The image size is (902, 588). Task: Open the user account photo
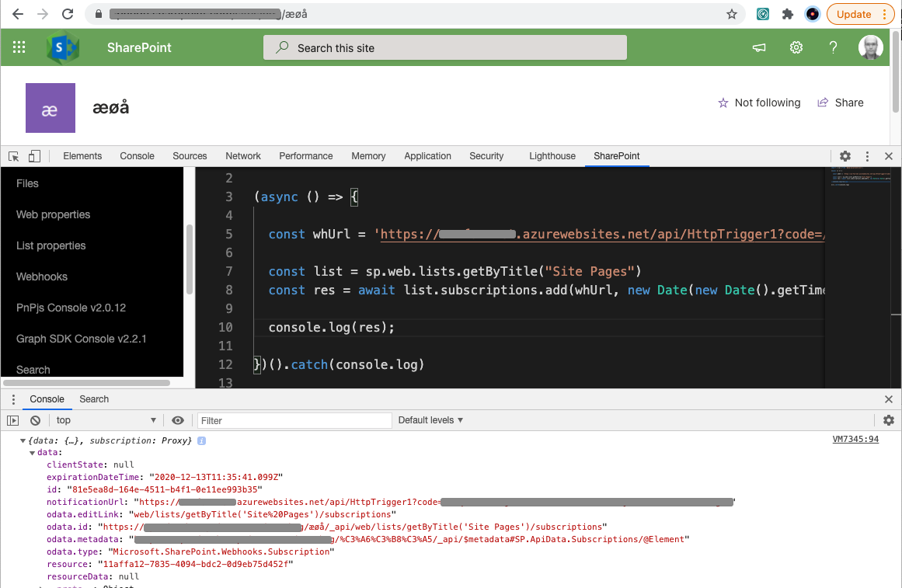point(870,47)
